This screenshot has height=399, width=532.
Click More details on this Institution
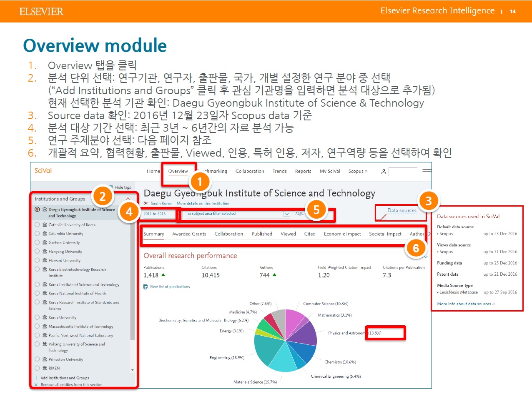[203, 203]
